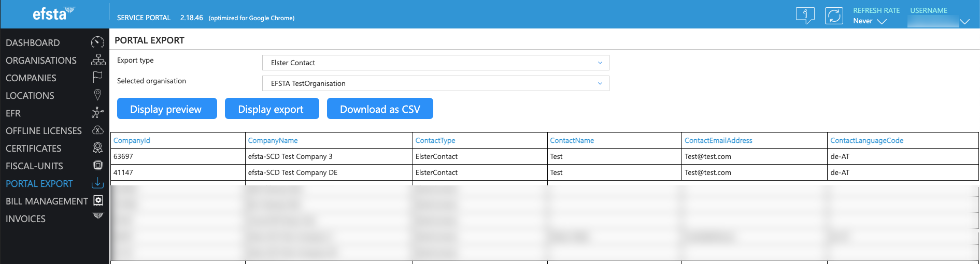Select CompanyId cell 63697
The width and height of the screenshot is (980, 264).
[x=178, y=156]
